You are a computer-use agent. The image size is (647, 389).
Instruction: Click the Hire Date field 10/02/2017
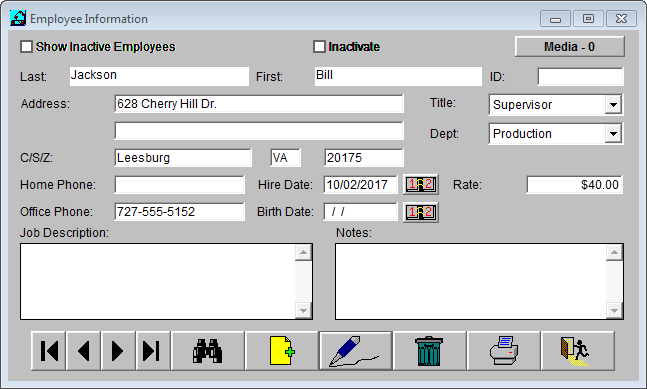[x=361, y=184]
